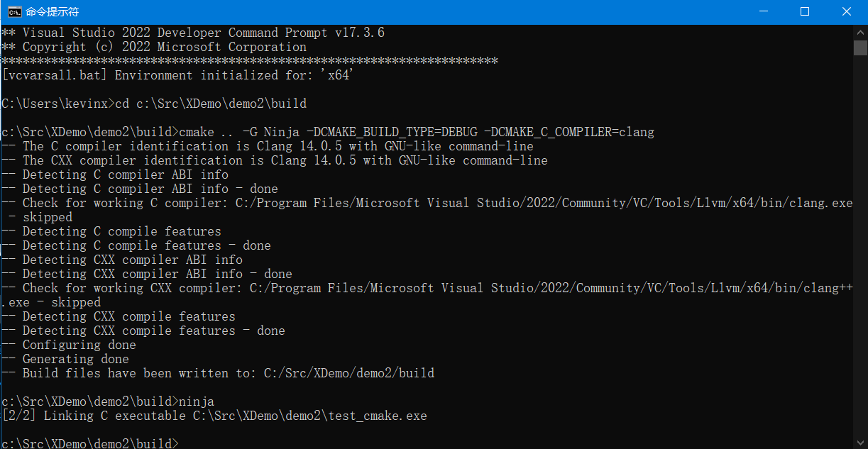Click the 'Configuring done' output line

[69, 345]
